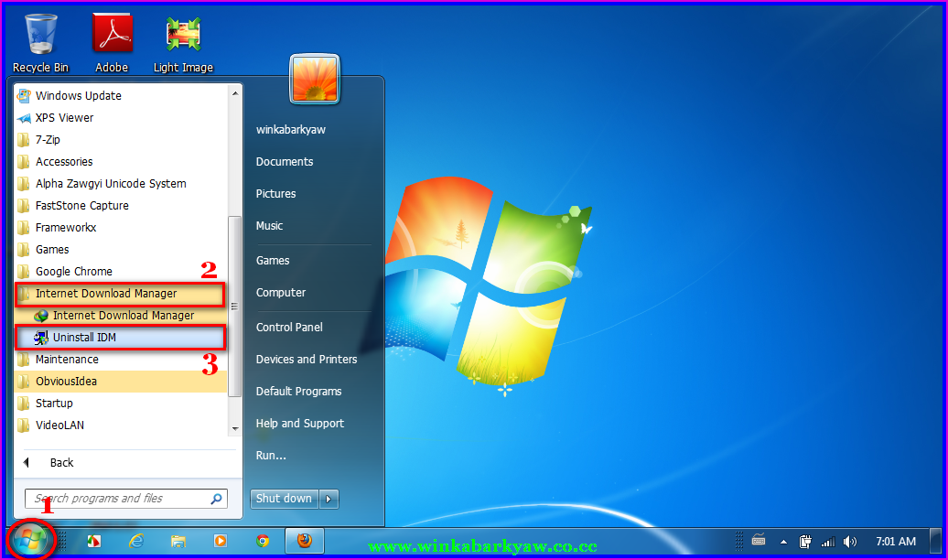Expand the Startup folder

tap(121, 404)
